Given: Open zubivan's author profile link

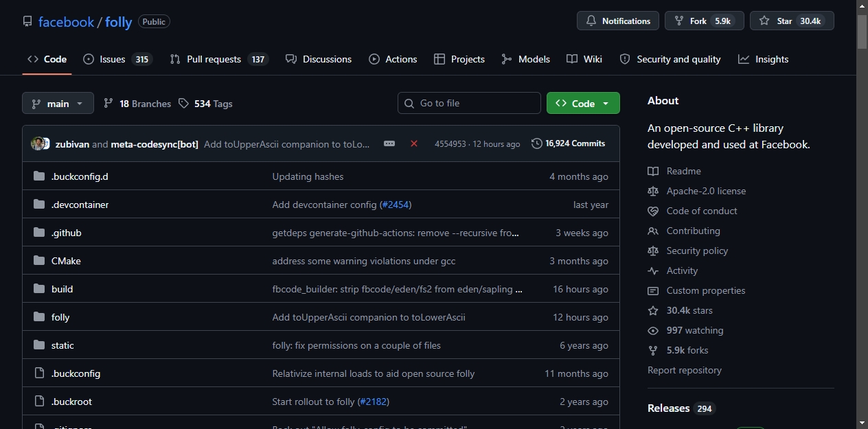Looking at the screenshot, I should [x=72, y=144].
